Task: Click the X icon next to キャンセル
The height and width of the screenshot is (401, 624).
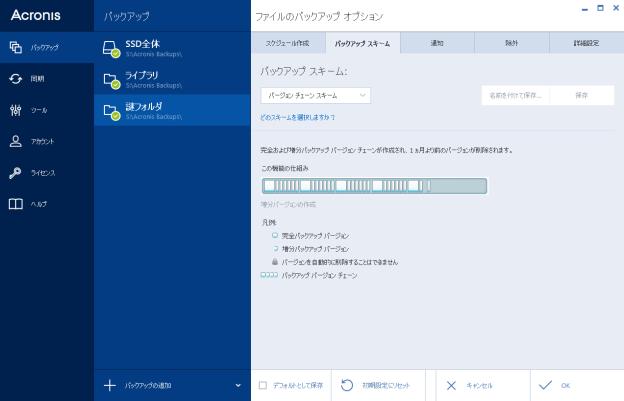Action: (x=451, y=385)
